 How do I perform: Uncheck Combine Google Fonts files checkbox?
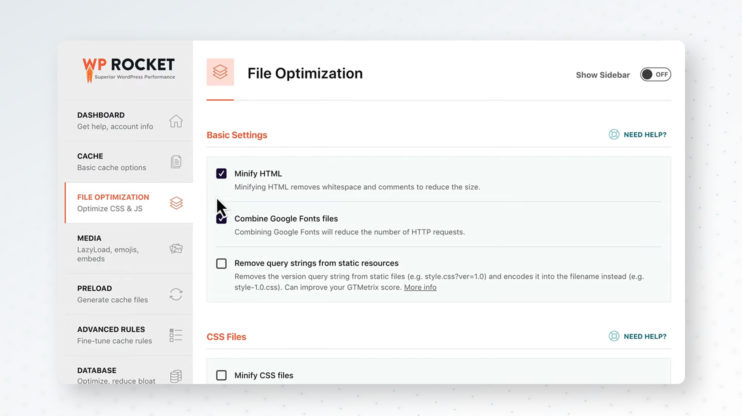pos(221,219)
